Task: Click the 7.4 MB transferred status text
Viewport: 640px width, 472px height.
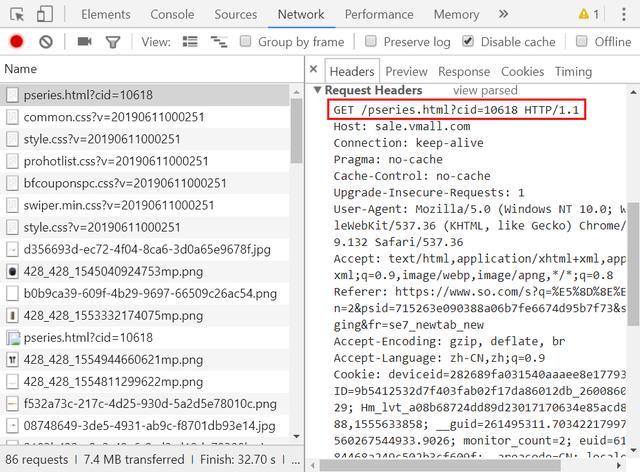Action: tap(134, 459)
